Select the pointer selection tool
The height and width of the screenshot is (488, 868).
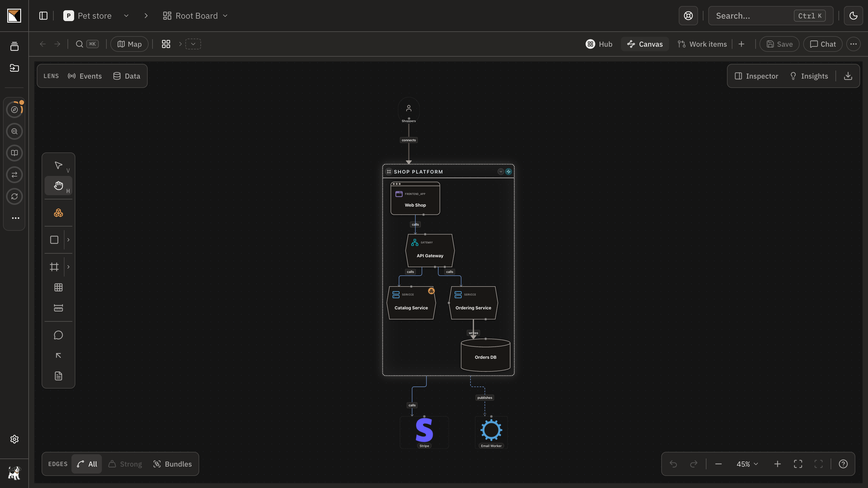click(x=58, y=165)
